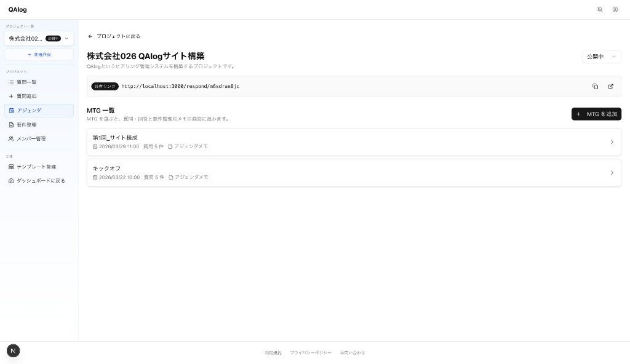Click ダッシュボードに戻る in sidebar
The height and width of the screenshot is (364, 630).
(40, 181)
